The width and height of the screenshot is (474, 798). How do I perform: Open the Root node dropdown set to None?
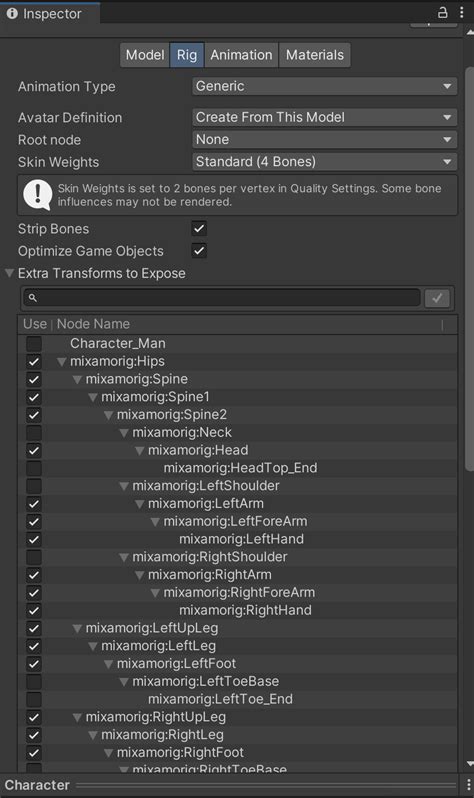tap(324, 139)
